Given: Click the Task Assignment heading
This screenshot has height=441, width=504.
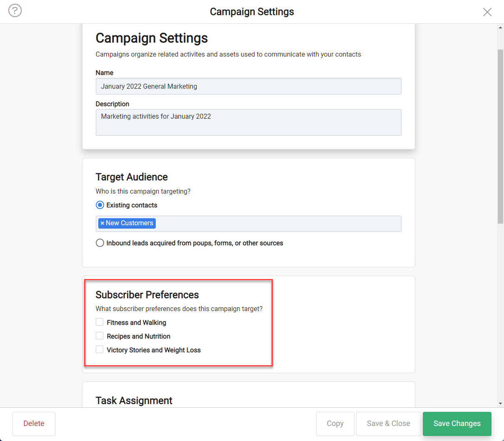Looking at the screenshot, I should point(134,401).
